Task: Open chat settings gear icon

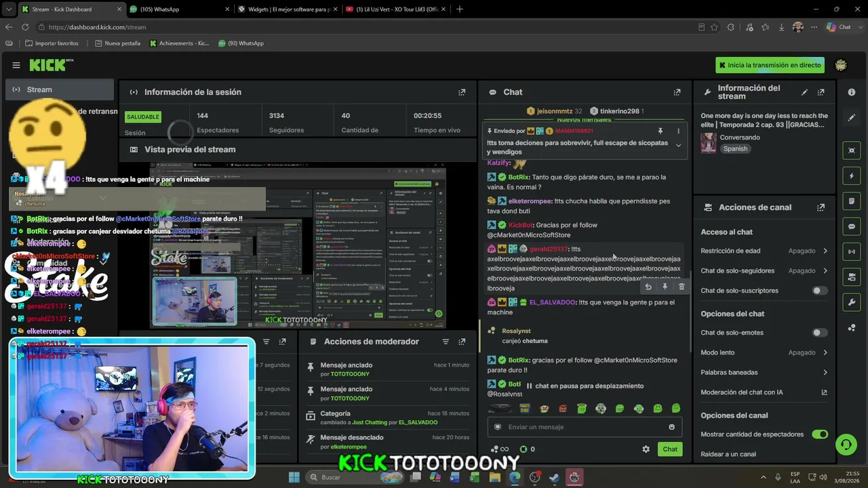Action: [x=646, y=449]
